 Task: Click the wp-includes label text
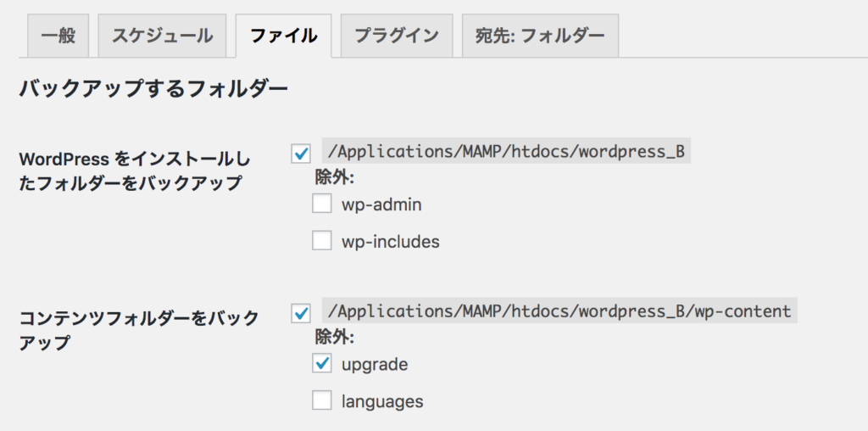pyautogui.click(x=390, y=242)
